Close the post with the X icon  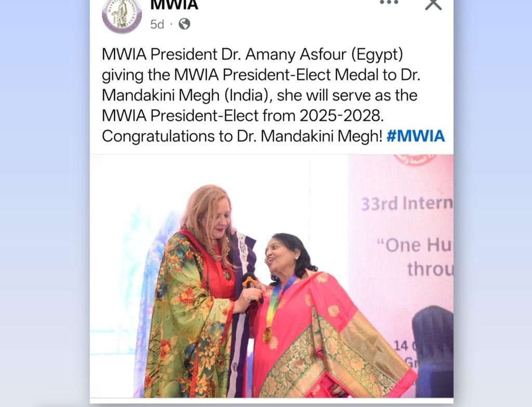pyautogui.click(x=433, y=4)
